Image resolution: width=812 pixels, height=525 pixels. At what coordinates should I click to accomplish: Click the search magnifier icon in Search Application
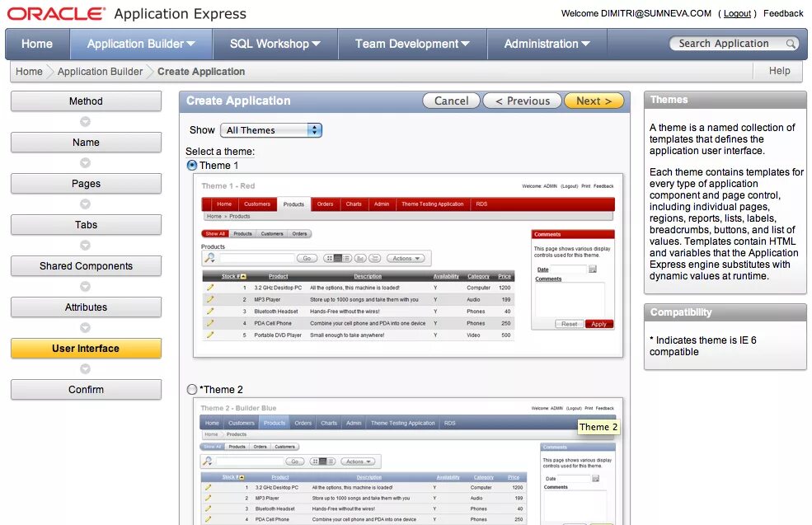(x=791, y=44)
